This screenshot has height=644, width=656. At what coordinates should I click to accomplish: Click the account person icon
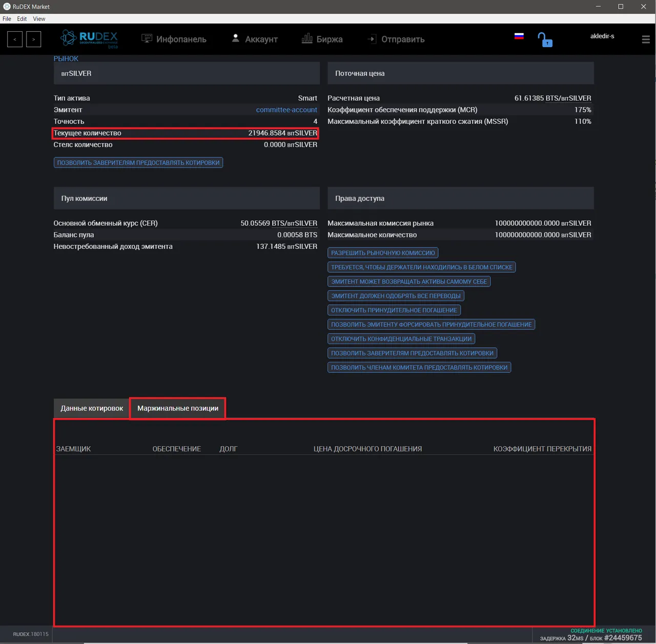coord(235,38)
